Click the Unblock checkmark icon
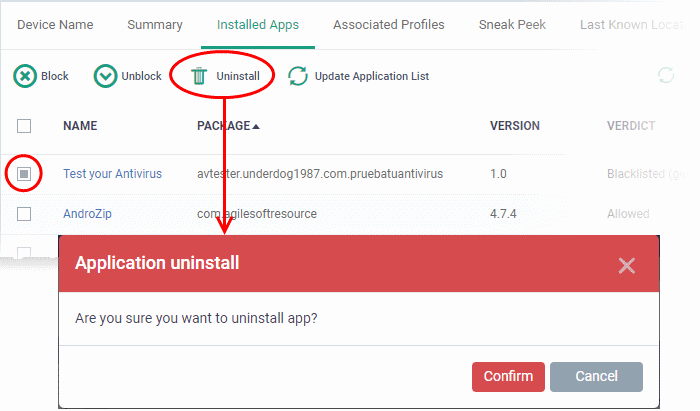This screenshot has height=411, width=700. 105,76
